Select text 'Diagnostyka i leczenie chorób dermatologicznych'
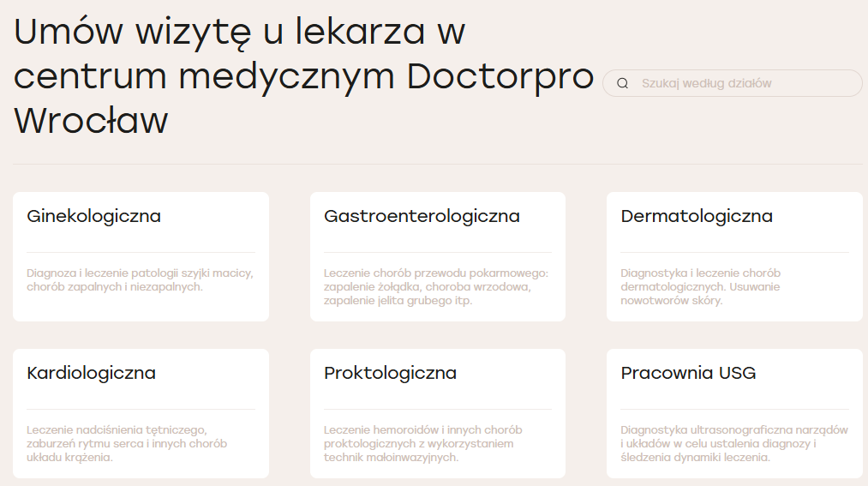The width and height of the screenshot is (868, 486). [700, 280]
